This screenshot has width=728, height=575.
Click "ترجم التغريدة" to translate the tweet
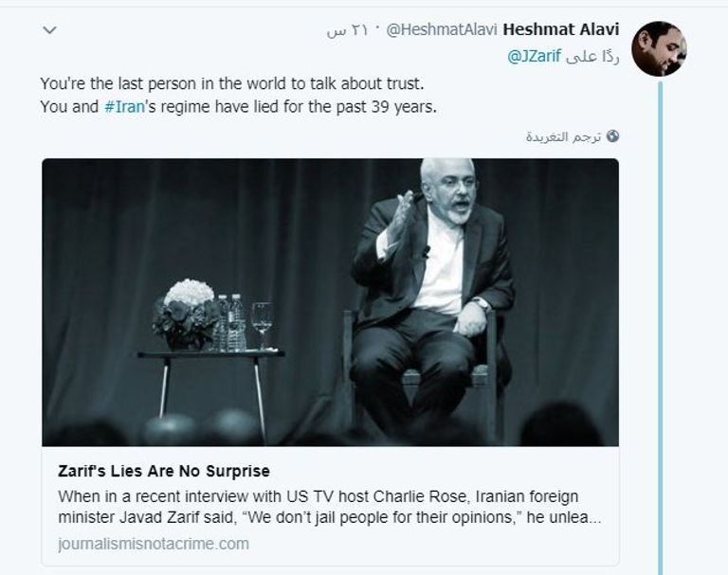click(x=563, y=136)
